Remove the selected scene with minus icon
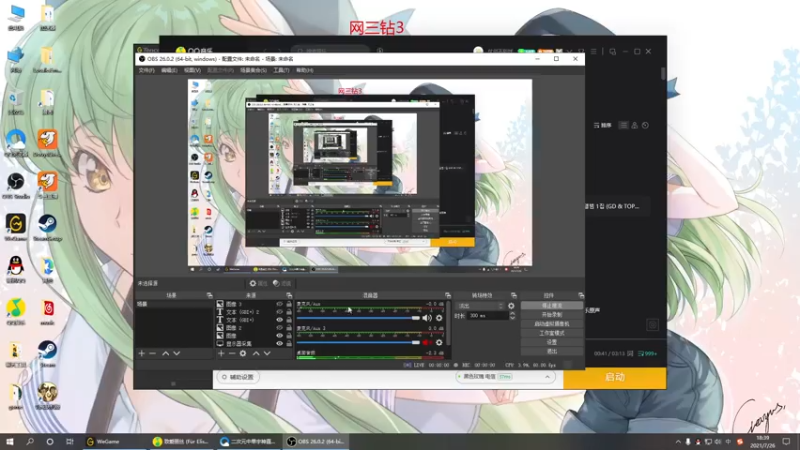Image resolution: width=800 pixels, height=450 pixels. point(153,353)
